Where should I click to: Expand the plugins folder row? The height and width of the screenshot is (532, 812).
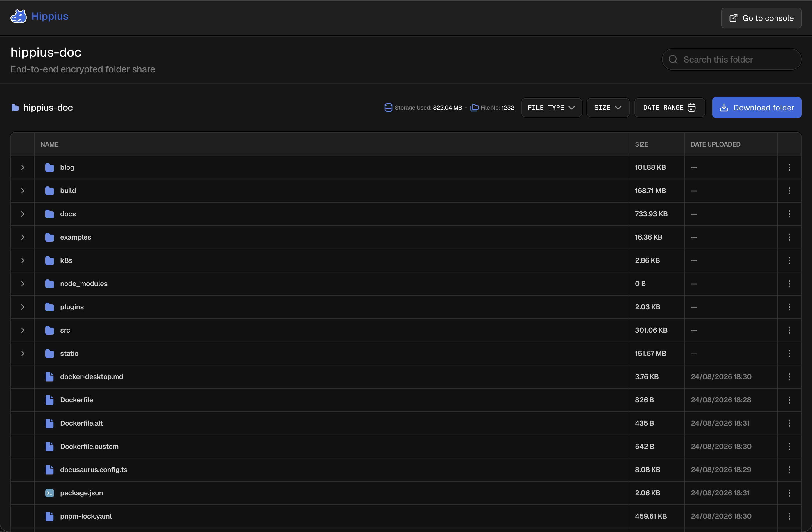(22, 307)
